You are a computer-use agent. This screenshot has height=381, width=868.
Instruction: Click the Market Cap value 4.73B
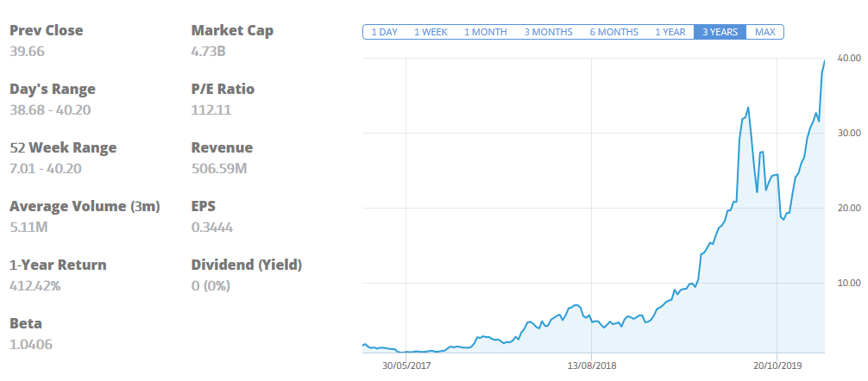[x=208, y=51]
